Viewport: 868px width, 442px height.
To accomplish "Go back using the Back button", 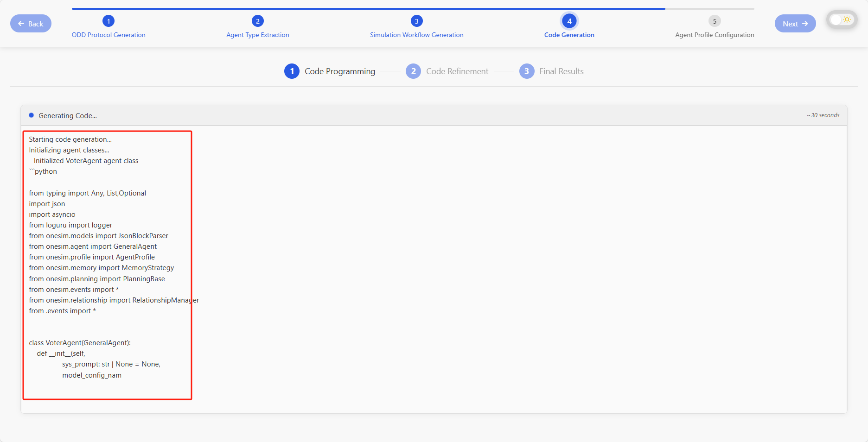I will click(x=31, y=24).
